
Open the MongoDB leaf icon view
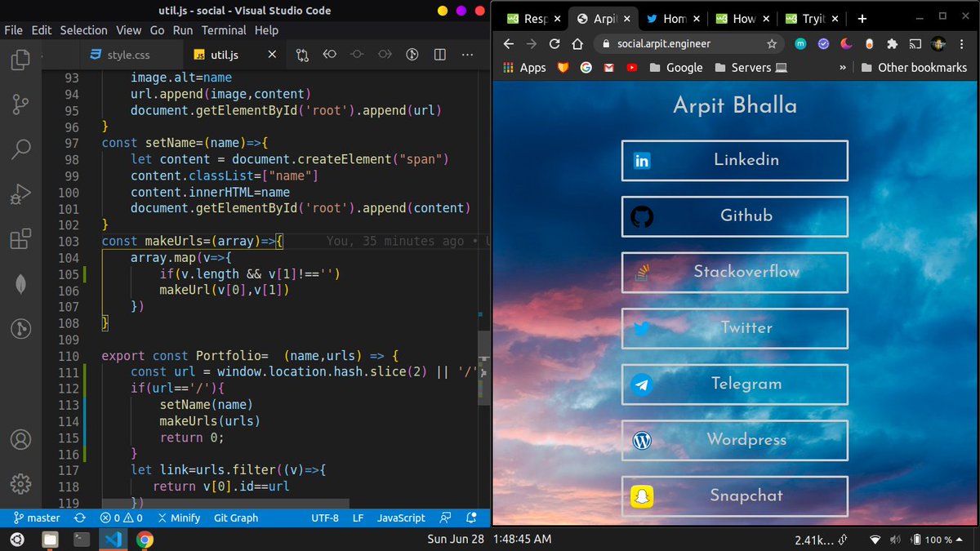coord(20,284)
